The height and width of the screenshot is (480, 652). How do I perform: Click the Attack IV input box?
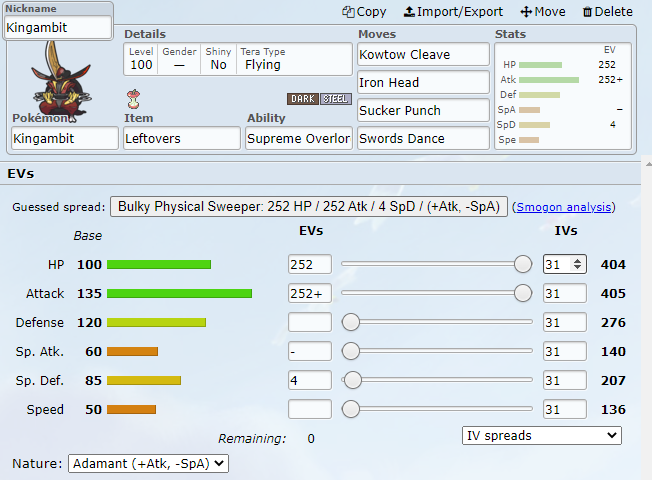pos(565,293)
